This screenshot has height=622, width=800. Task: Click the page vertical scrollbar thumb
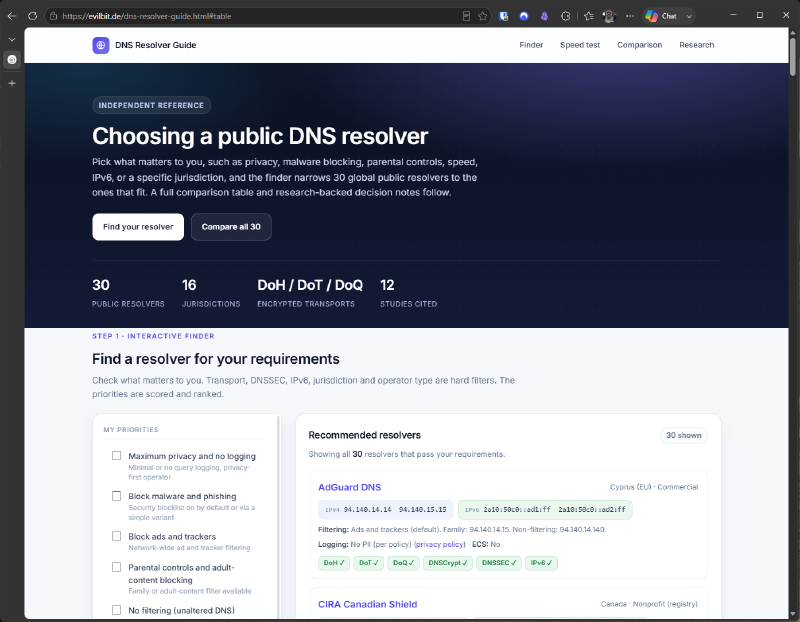click(x=793, y=56)
